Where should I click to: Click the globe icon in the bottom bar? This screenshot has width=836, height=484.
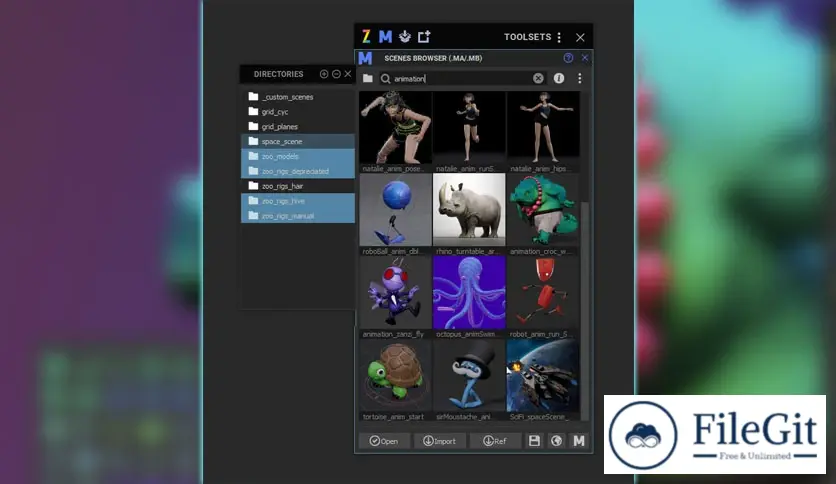[x=557, y=441]
